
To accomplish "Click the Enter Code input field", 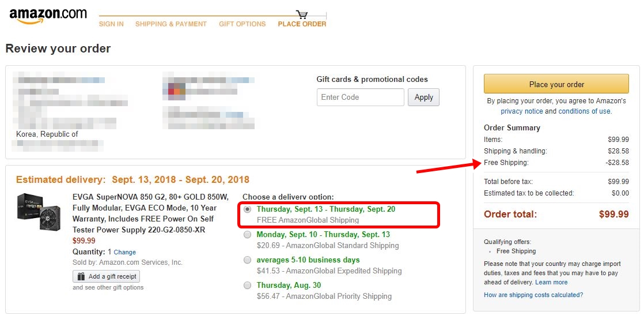I will (361, 97).
